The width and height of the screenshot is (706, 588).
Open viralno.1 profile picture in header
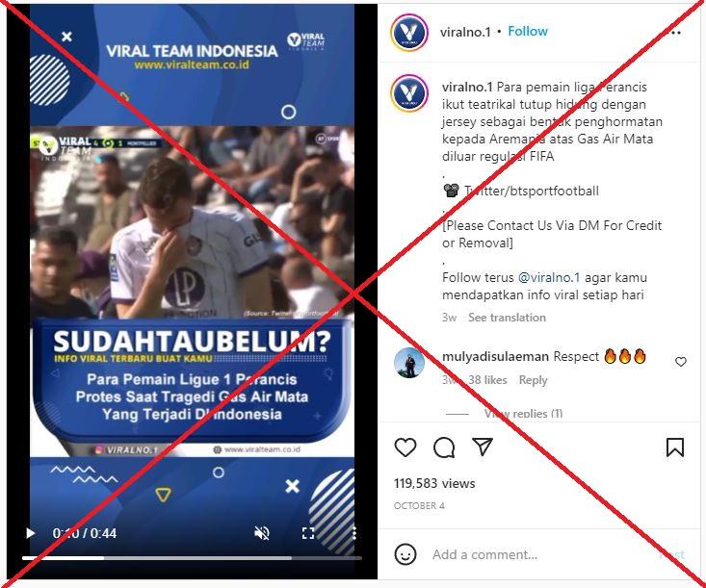[x=408, y=33]
